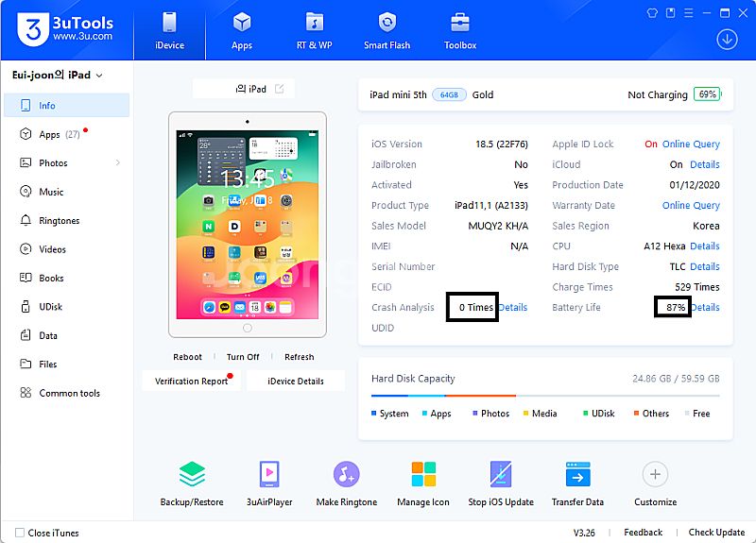Click the 3uTools logo
Viewport: 756px width, 543px height.
click(x=65, y=29)
